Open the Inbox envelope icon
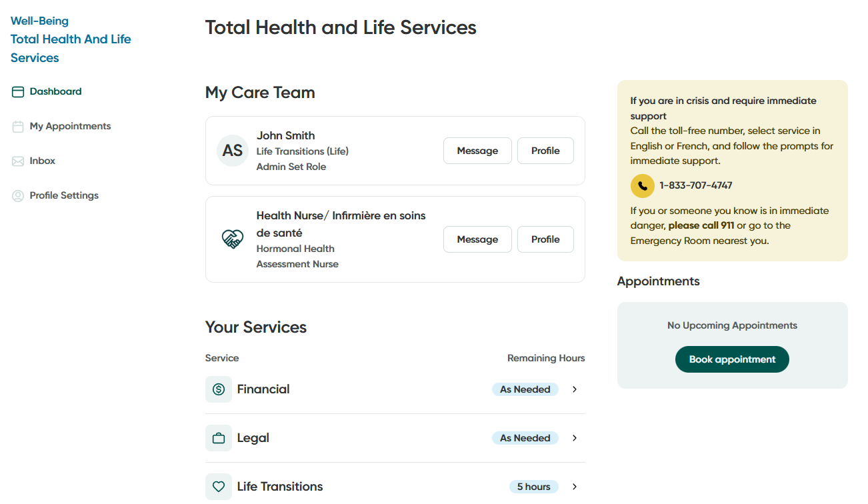 17,160
